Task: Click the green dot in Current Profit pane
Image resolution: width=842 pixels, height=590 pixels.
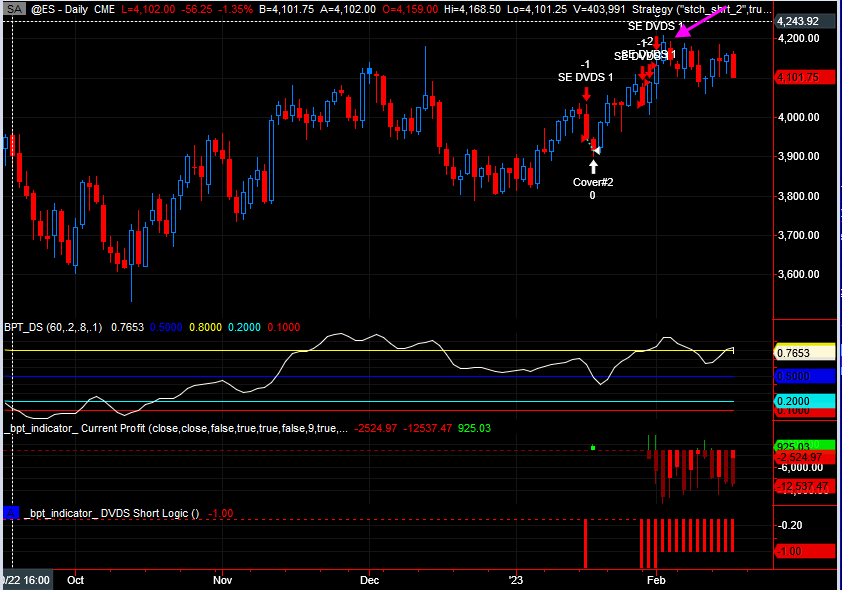Action: tap(593, 447)
